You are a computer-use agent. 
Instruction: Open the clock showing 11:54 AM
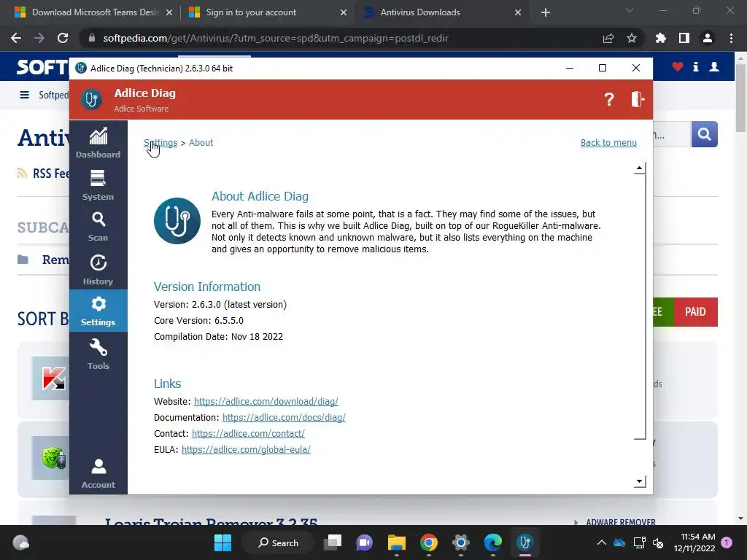[694, 542]
